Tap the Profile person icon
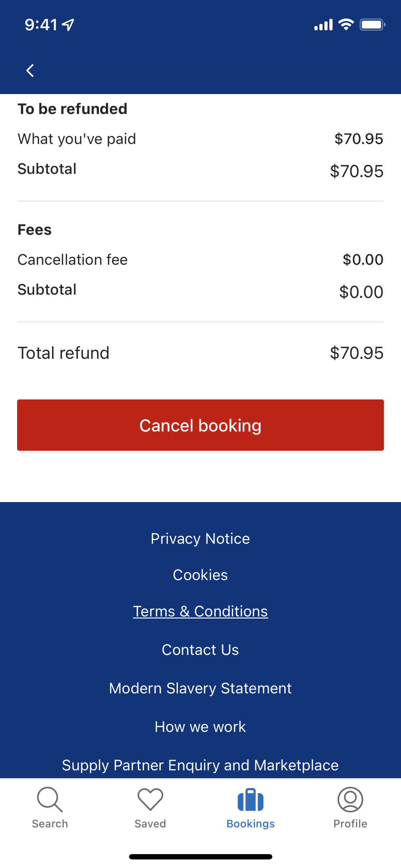This screenshot has width=401, height=868. click(350, 799)
